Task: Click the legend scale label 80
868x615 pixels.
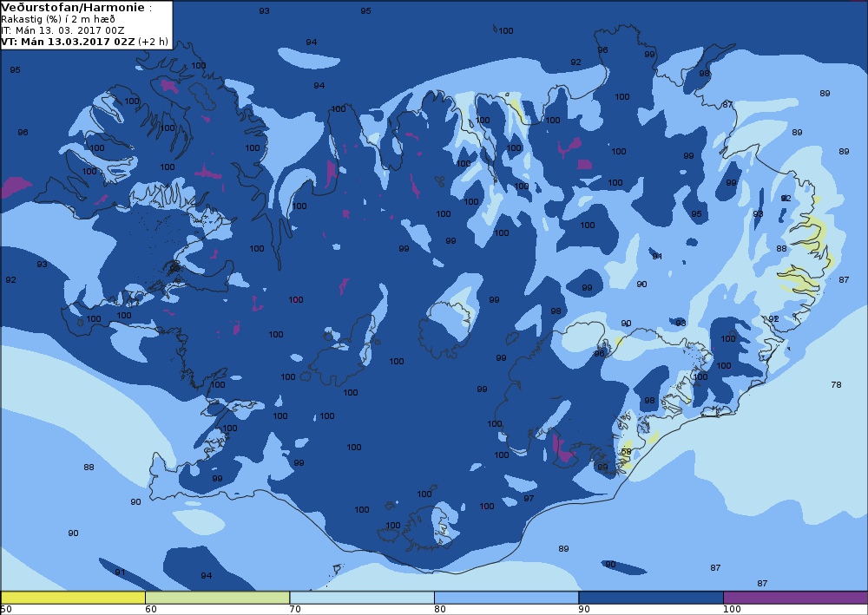Action: pos(439,610)
